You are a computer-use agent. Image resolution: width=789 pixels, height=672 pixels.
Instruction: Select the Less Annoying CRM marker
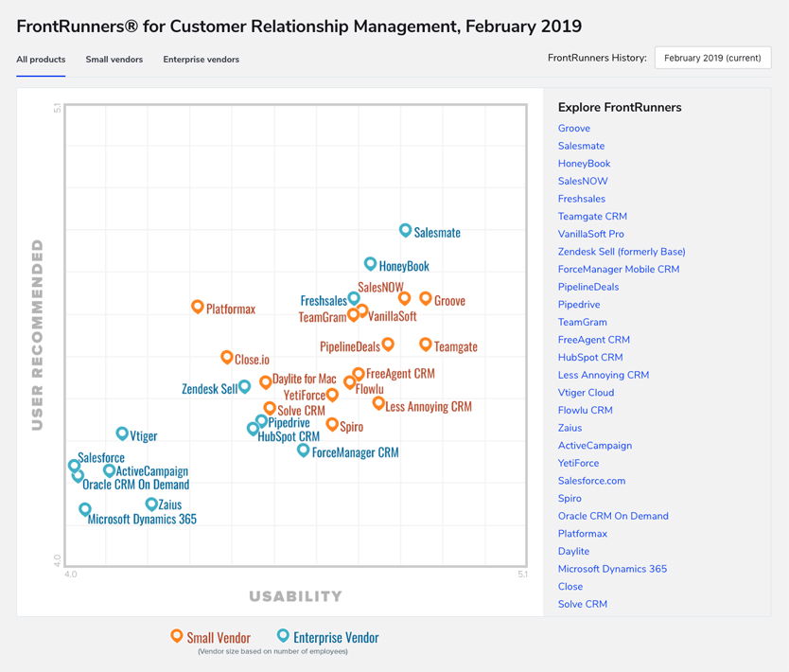point(378,403)
